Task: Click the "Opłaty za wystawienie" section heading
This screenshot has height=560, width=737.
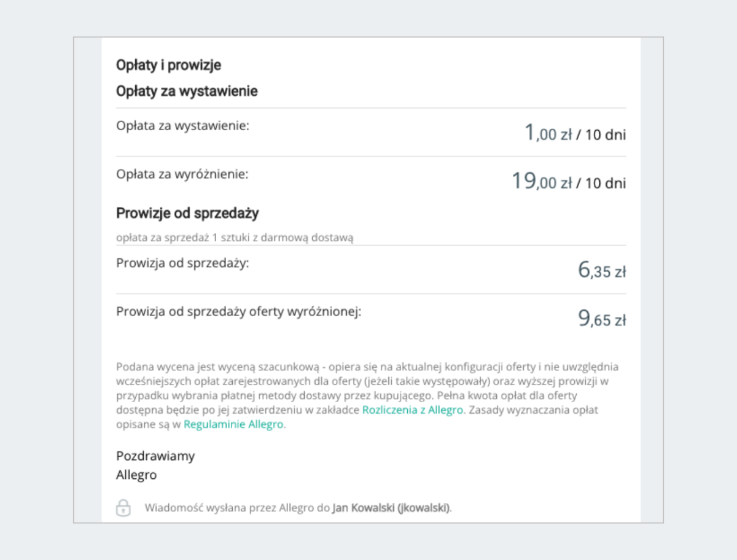Action: (x=187, y=91)
